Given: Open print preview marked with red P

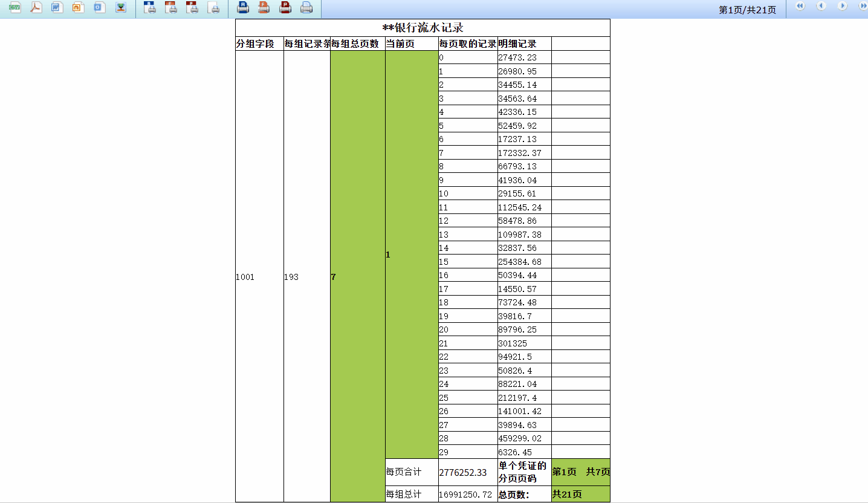Looking at the screenshot, I should [193, 8].
